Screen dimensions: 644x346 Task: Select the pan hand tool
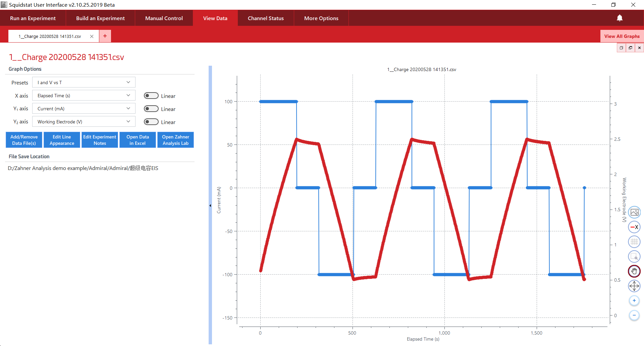tap(634, 271)
